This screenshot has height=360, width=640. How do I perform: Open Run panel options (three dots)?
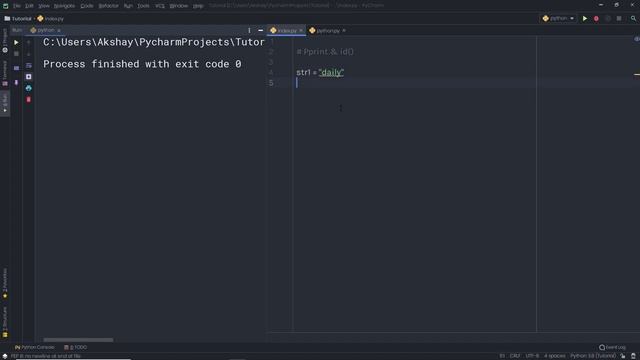(x=249, y=30)
